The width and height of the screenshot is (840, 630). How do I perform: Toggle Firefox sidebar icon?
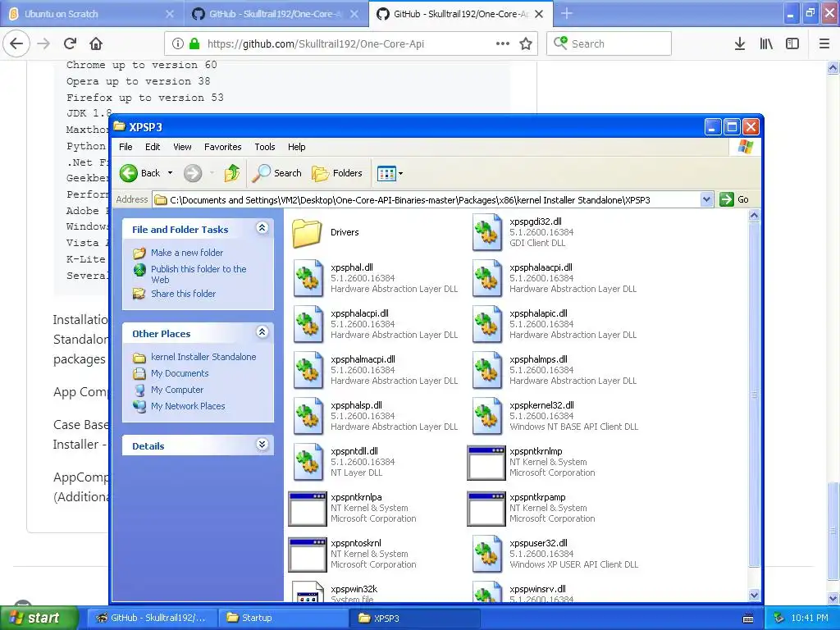[x=792, y=44]
